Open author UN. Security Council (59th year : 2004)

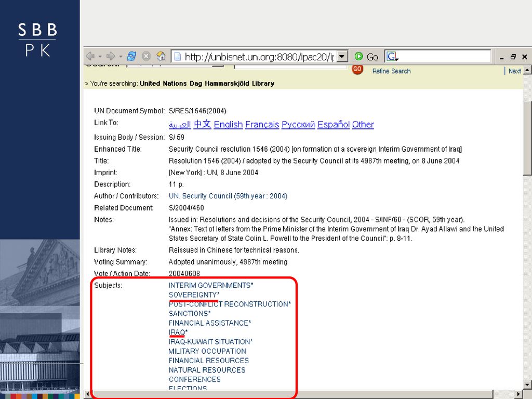[228, 196]
